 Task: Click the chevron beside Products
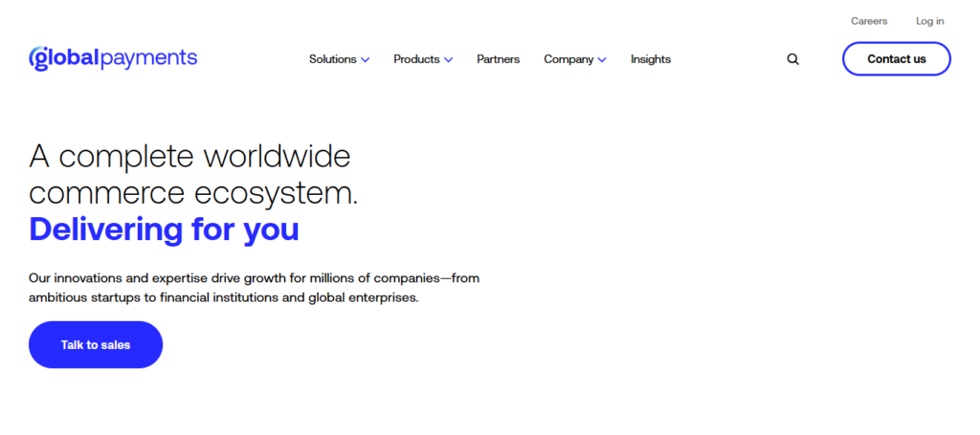[x=448, y=60]
